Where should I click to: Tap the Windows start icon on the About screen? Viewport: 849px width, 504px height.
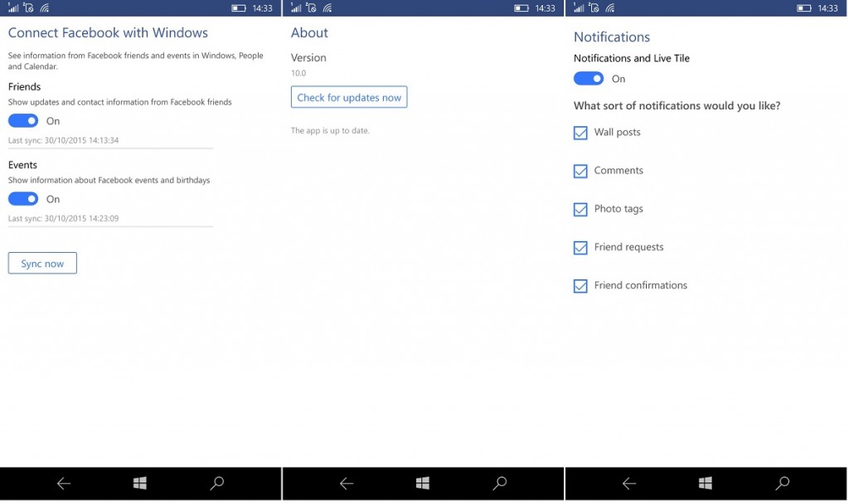point(422,483)
